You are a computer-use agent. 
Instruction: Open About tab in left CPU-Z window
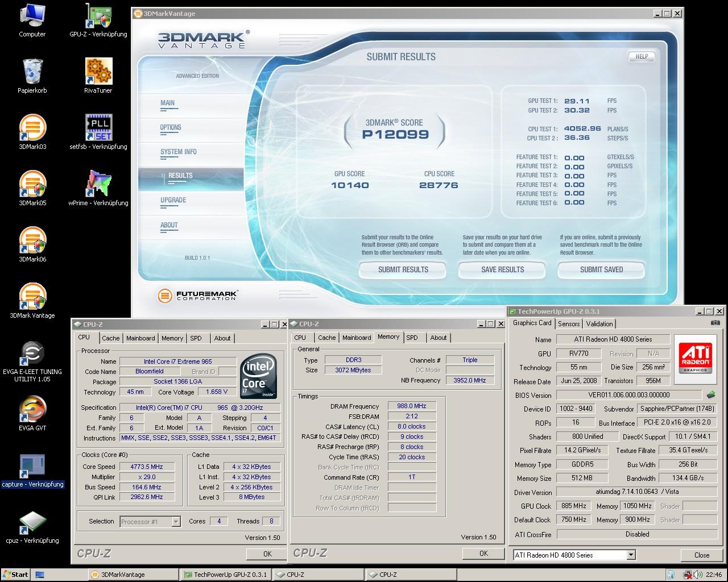click(222, 338)
